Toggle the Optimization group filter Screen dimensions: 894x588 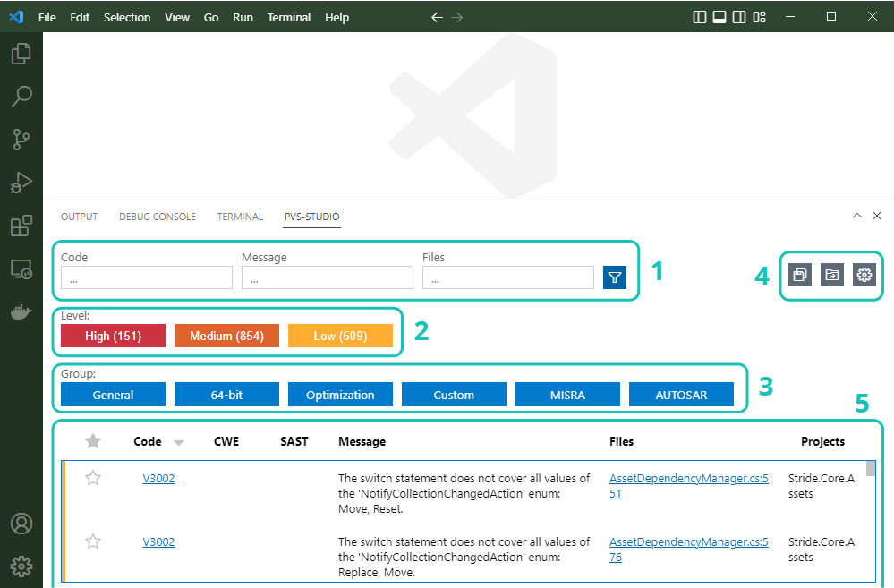click(340, 395)
